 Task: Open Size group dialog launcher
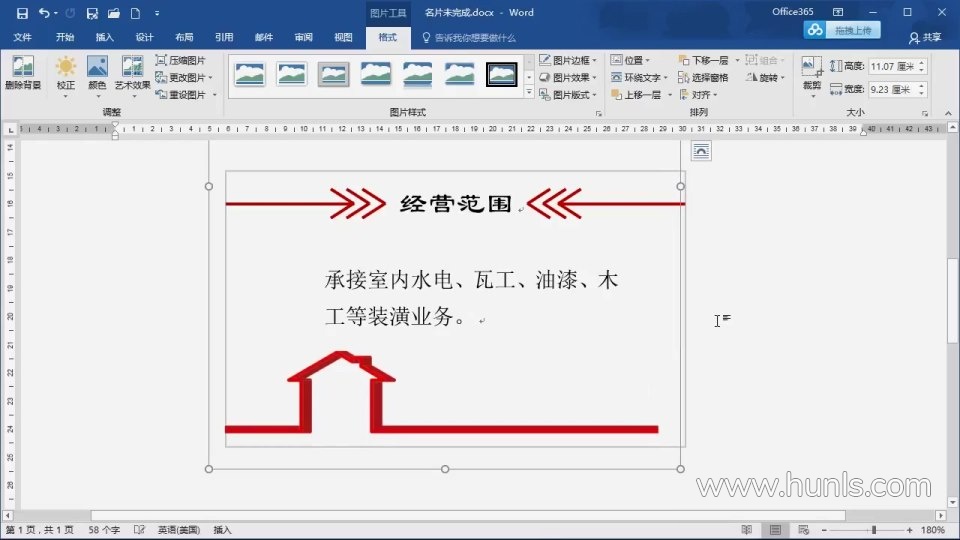(924, 113)
